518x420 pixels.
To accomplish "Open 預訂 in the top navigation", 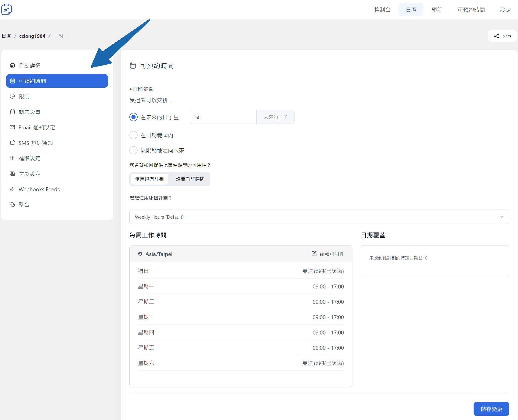I will pyautogui.click(x=437, y=10).
